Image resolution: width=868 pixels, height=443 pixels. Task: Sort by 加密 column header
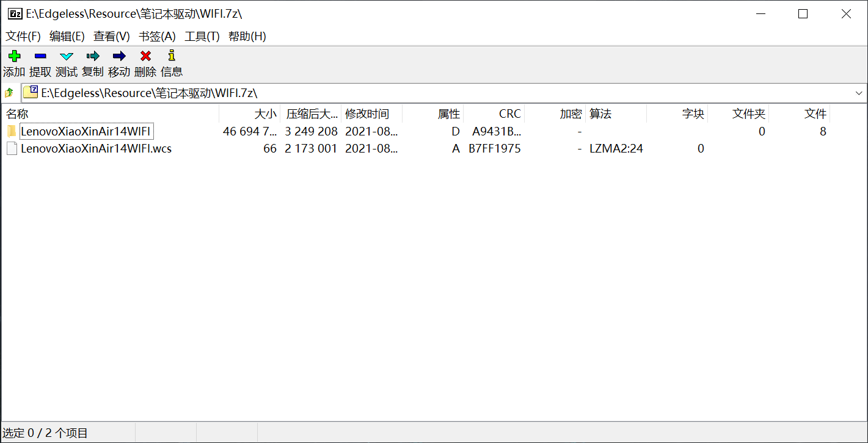click(555, 114)
